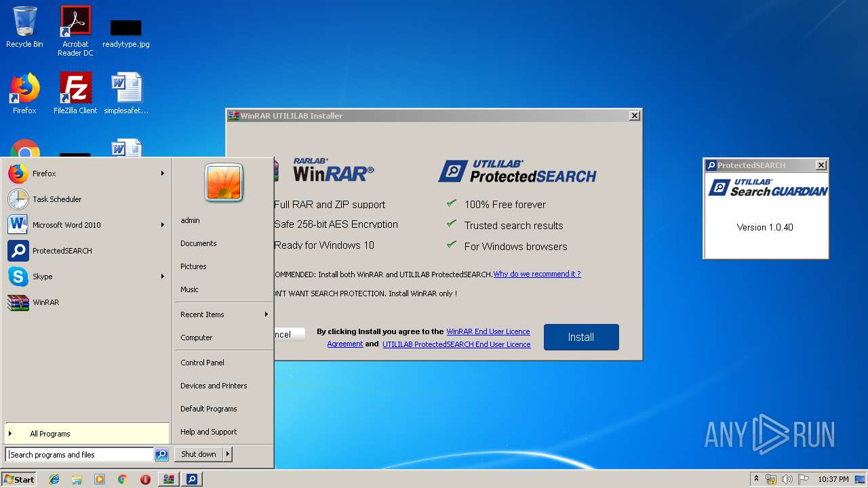Expand the Skype jump list arrow
868x488 pixels.
163,277
